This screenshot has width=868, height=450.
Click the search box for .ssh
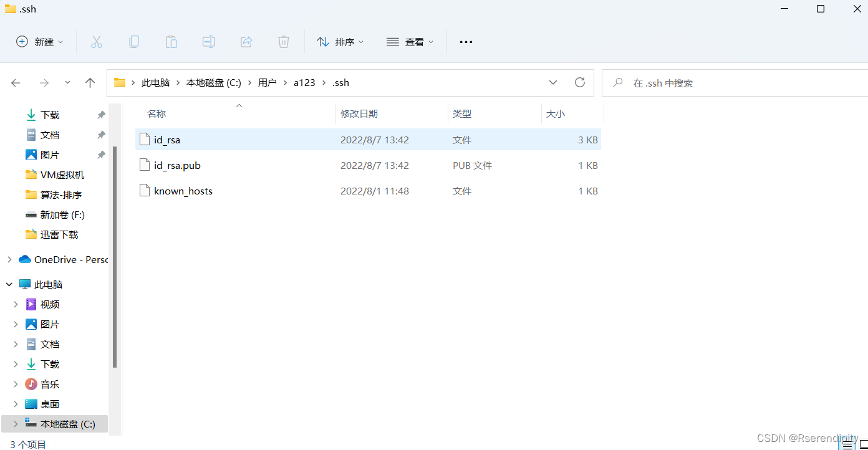tap(736, 83)
